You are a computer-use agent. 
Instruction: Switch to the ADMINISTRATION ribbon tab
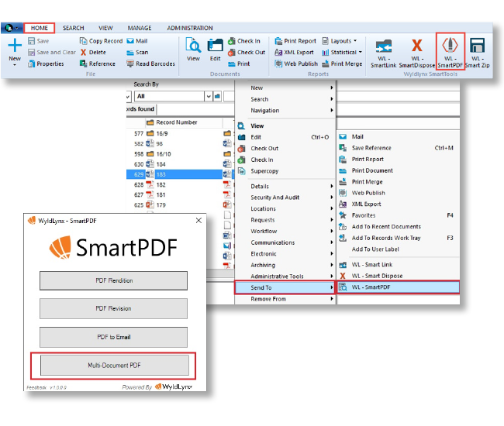(x=190, y=28)
